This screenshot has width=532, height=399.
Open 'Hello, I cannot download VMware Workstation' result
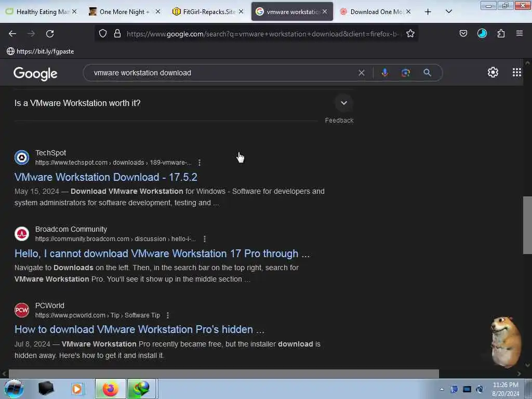click(162, 254)
